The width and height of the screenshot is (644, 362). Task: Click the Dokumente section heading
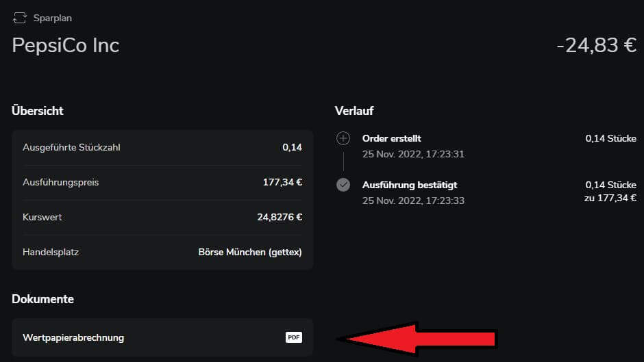click(42, 298)
